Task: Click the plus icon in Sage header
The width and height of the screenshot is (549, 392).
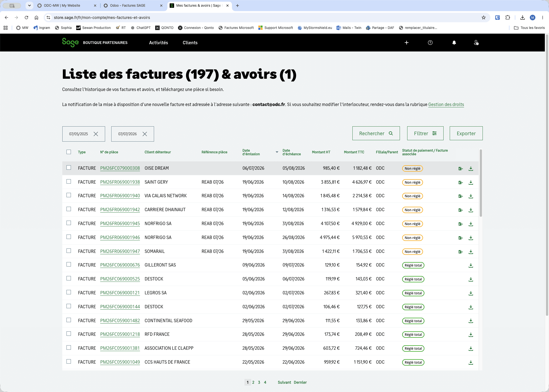Action: point(407,43)
